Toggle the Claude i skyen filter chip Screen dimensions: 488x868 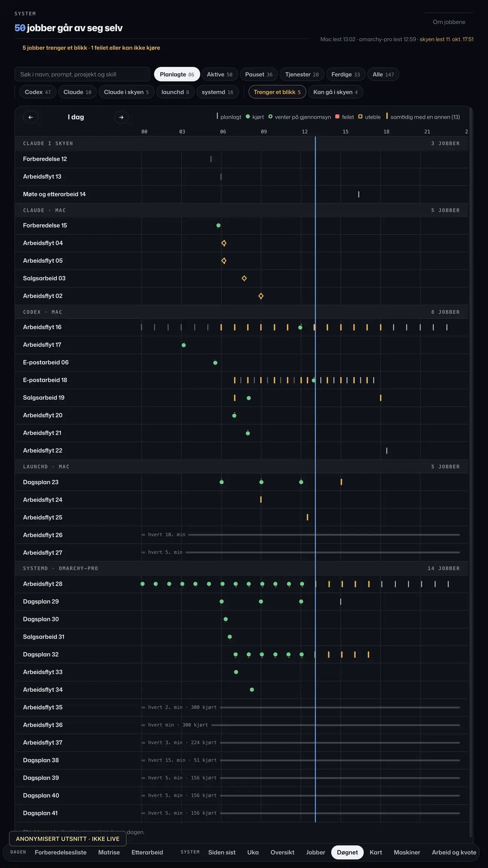(x=126, y=92)
